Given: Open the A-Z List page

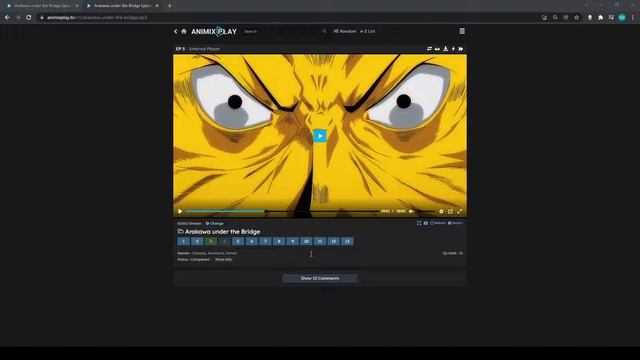Looking at the screenshot, I should pos(367,31).
